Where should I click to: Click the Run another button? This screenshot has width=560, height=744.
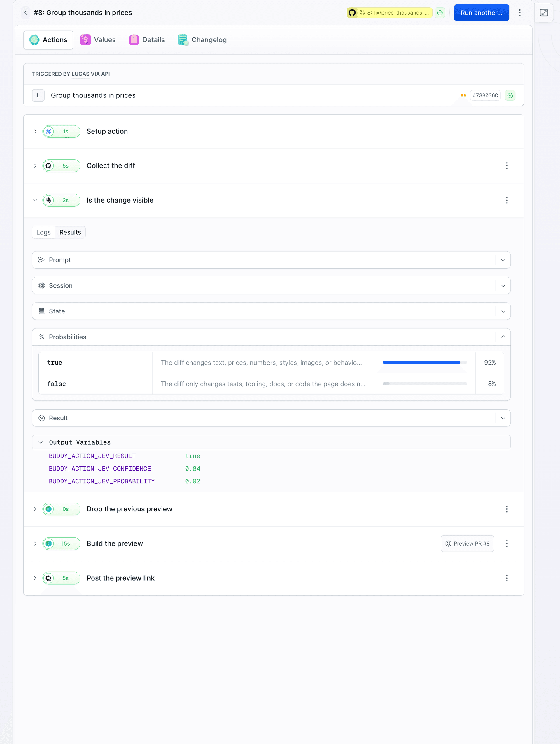(x=481, y=13)
